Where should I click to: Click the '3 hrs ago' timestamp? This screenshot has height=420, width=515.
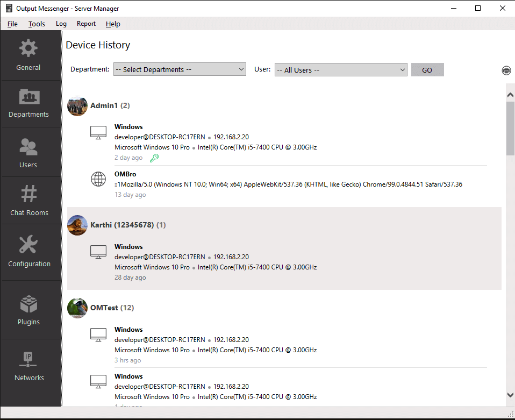[128, 360]
